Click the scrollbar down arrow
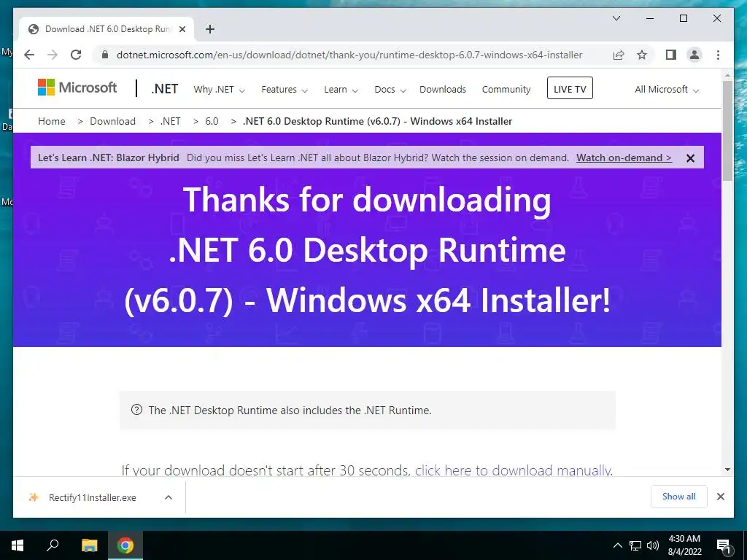The image size is (747, 560). pyautogui.click(x=727, y=470)
